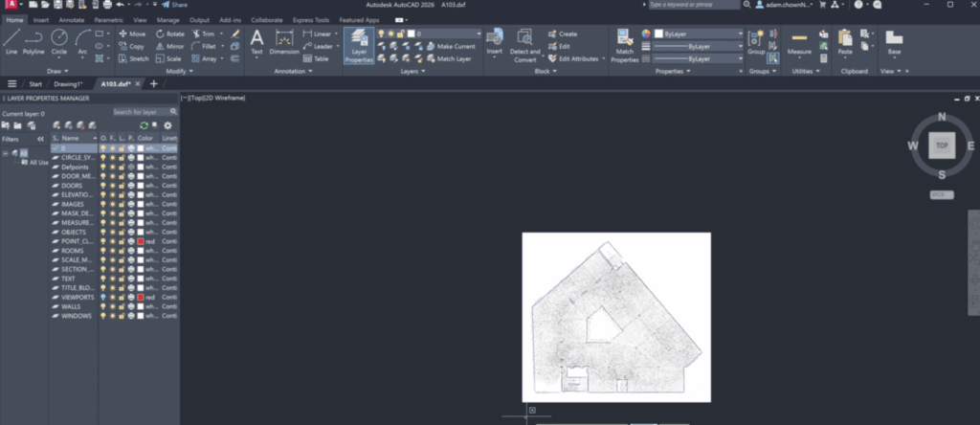Open layer manager settings gear

tap(167, 125)
